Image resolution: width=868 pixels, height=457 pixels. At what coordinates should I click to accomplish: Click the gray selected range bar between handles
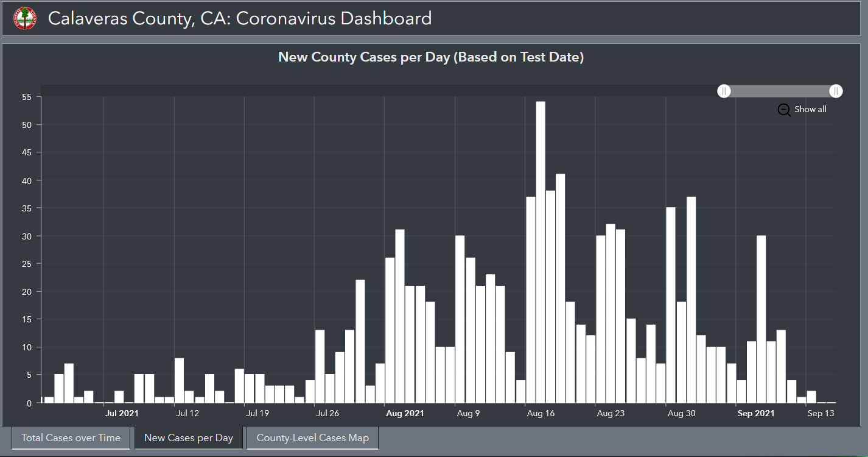(x=780, y=91)
